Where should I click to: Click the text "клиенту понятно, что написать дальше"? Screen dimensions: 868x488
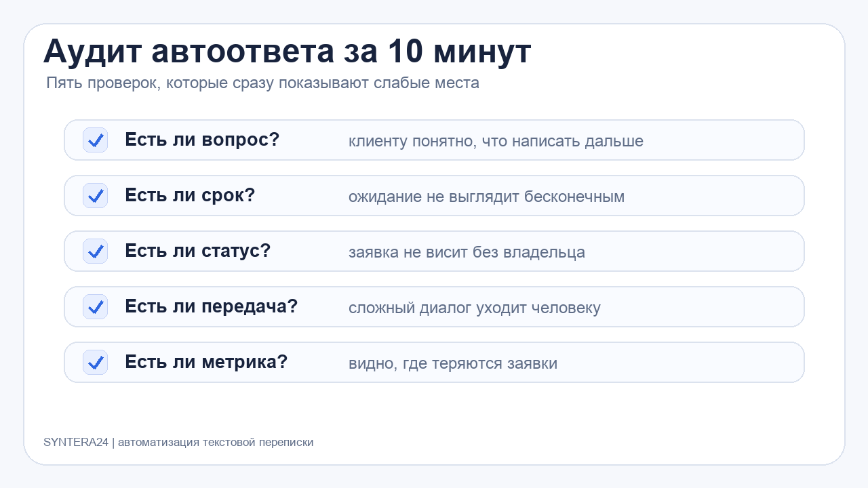click(x=496, y=142)
